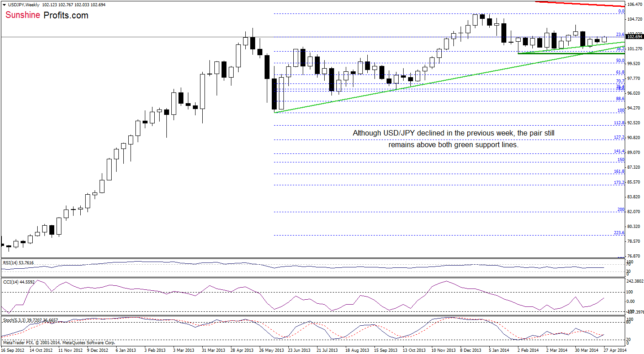The image size is (644, 354).
Task: Select the Fibonacci 161.8 level label
Action: pos(620,171)
